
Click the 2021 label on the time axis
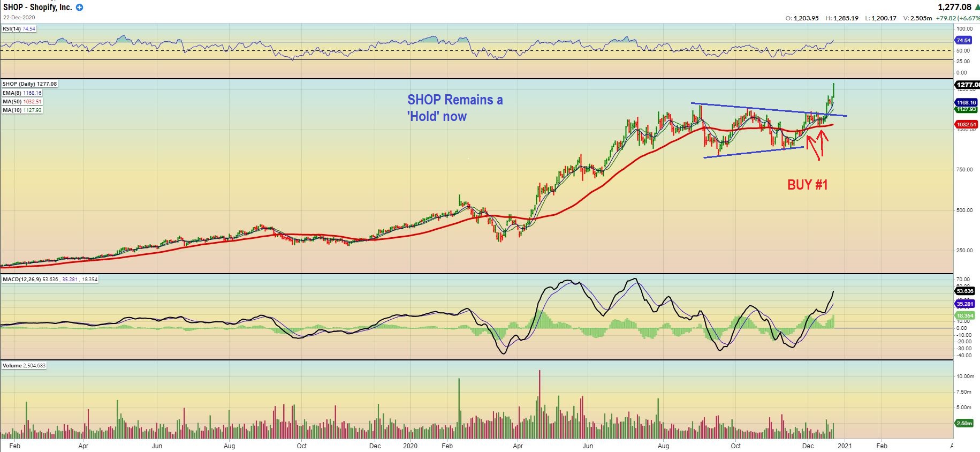844,446
